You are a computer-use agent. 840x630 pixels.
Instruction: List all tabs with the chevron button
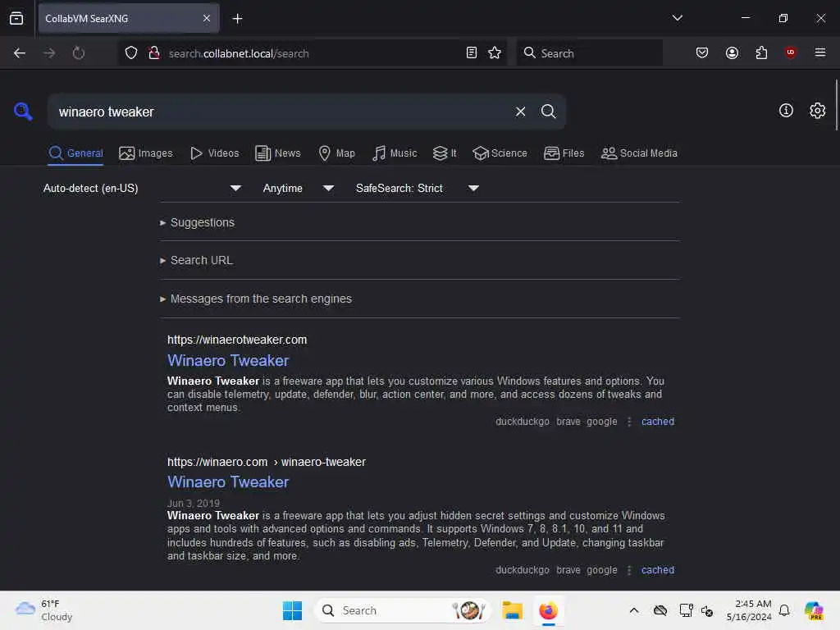click(x=677, y=18)
